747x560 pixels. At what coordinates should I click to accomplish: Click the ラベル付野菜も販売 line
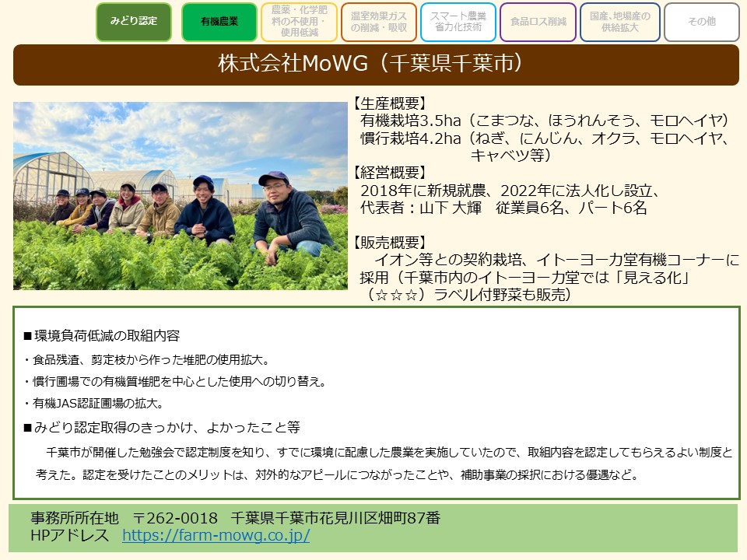tap(468, 295)
